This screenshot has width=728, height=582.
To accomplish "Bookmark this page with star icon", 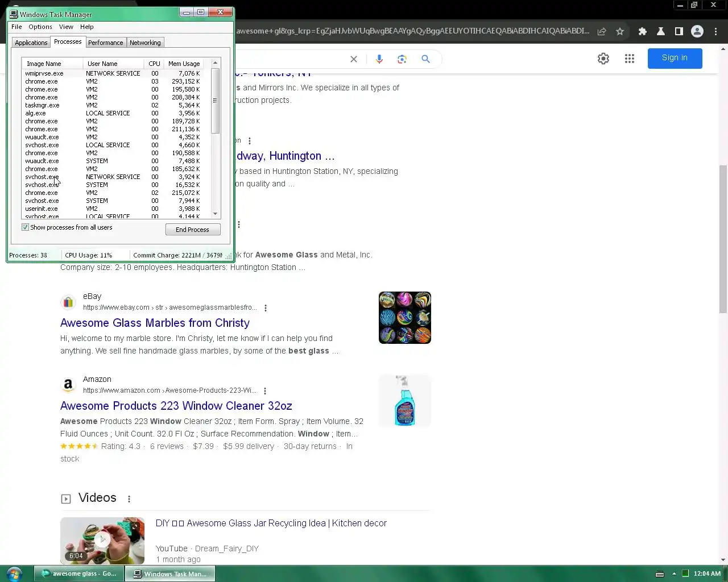I will (x=620, y=31).
